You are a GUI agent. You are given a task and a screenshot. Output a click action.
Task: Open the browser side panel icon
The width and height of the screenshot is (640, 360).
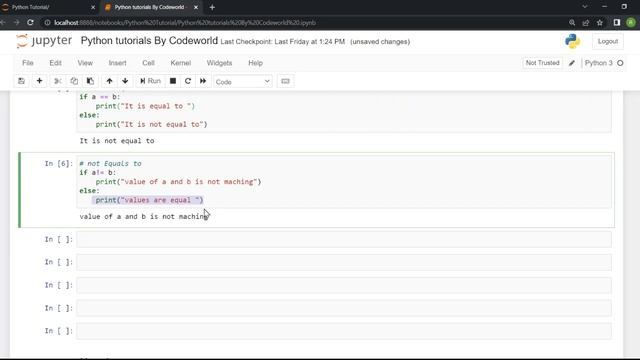617,23
